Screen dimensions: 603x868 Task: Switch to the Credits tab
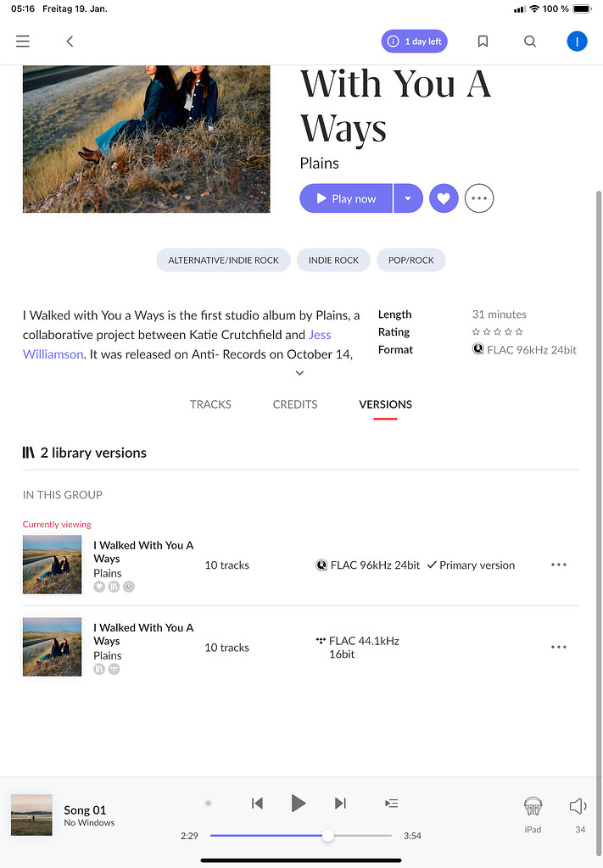(294, 404)
